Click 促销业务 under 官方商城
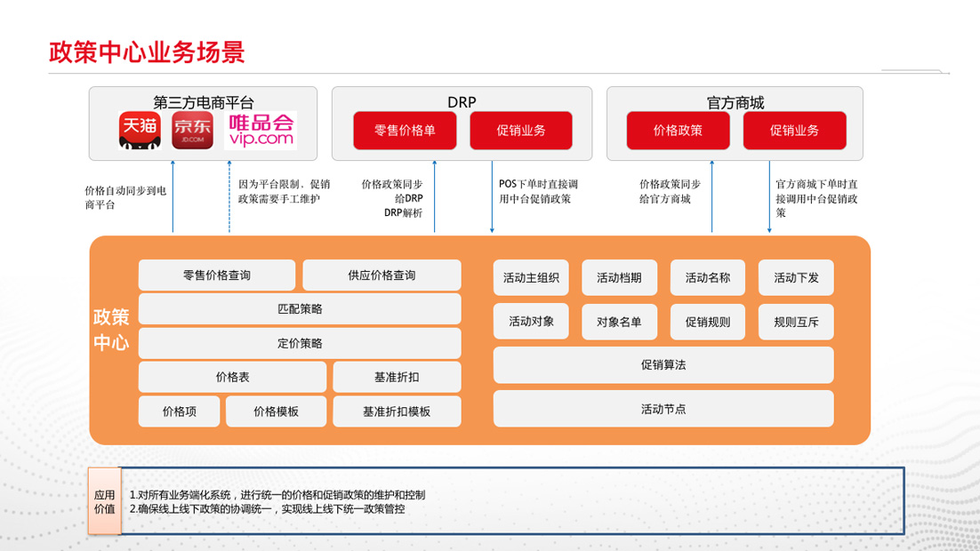The width and height of the screenshot is (980, 551). pos(794,131)
